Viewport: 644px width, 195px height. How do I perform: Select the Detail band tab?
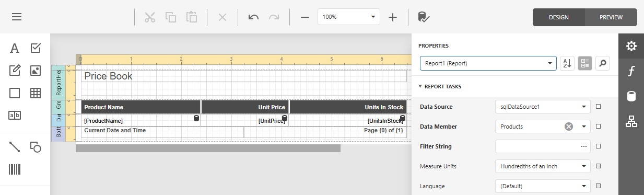[58, 120]
